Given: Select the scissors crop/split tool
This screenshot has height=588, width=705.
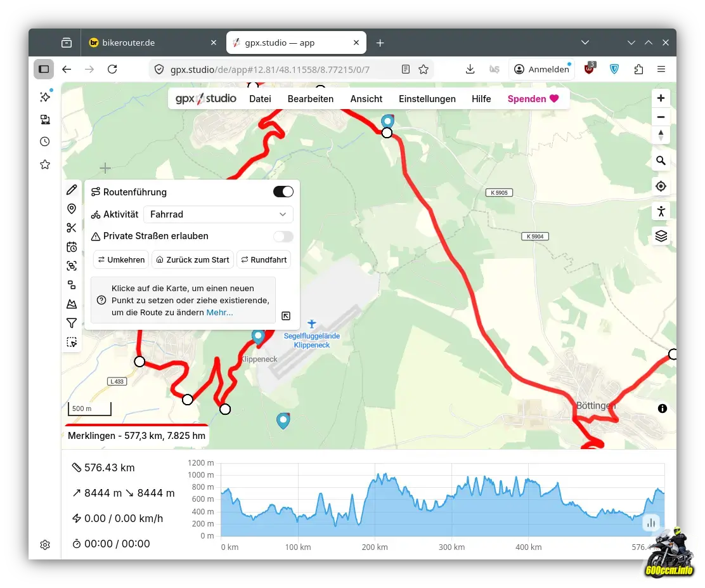Looking at the screenshot, I should pyautogui.click(x=72, y=228).
